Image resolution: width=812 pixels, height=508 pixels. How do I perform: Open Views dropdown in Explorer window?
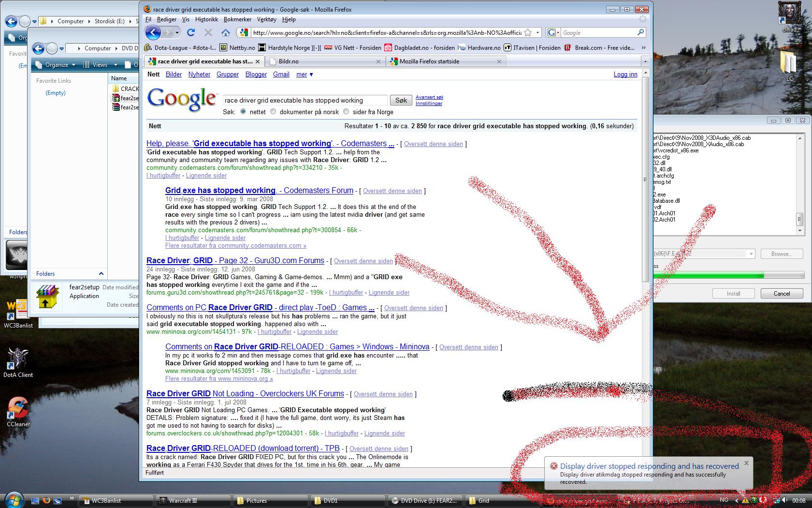pyautogui.click(x=100, y=65)
